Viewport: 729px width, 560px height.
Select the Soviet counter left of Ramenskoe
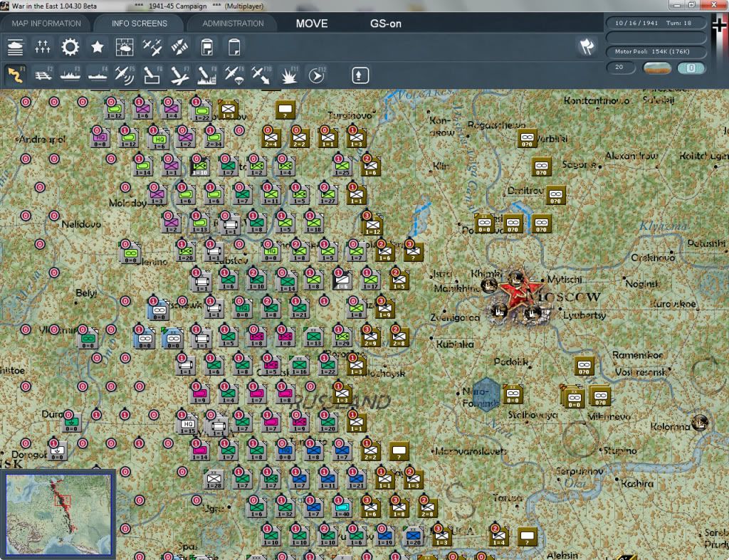coord(584,366)
